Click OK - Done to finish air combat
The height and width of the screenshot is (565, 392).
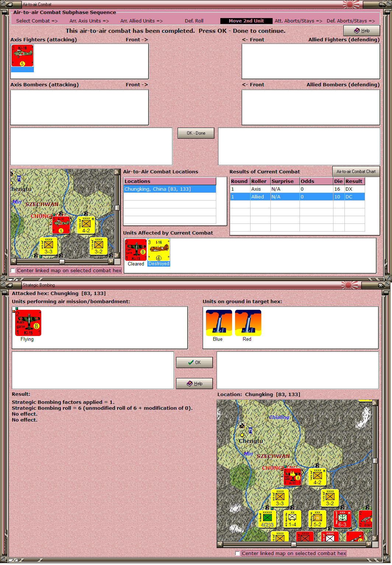(x=196, y=133)
